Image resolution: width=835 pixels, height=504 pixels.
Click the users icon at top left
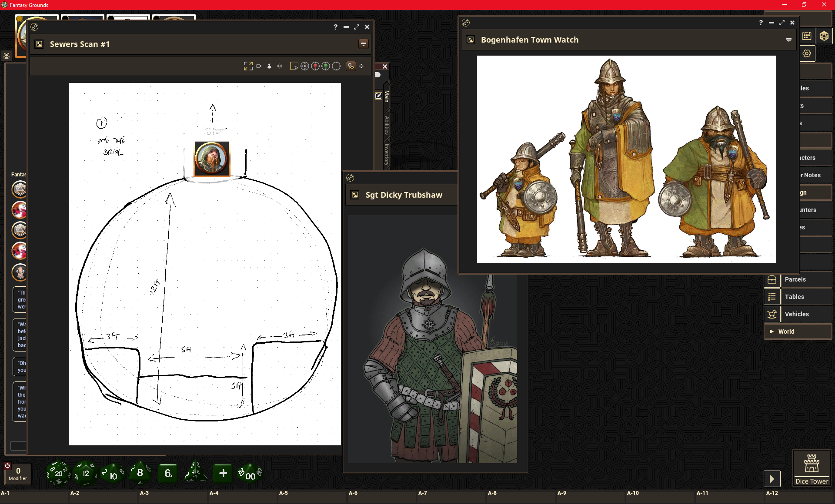[7, 56]
